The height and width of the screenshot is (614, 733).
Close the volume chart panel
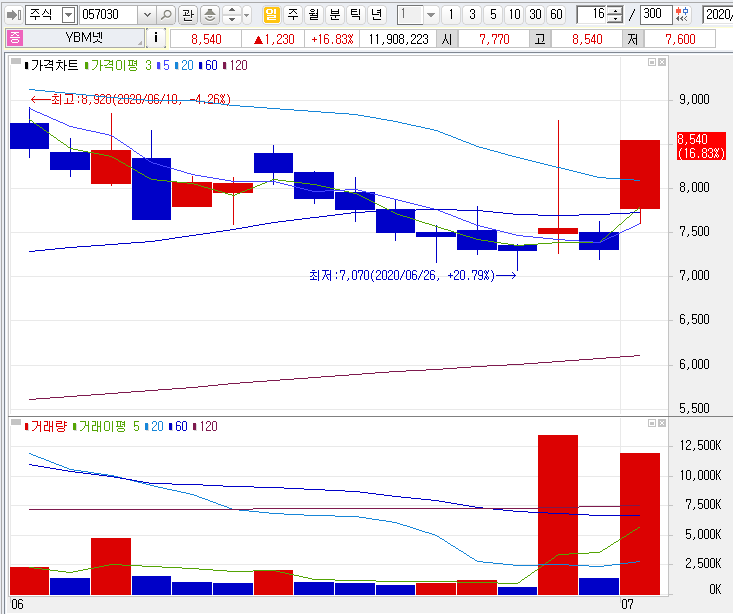(x=662, y=423)
